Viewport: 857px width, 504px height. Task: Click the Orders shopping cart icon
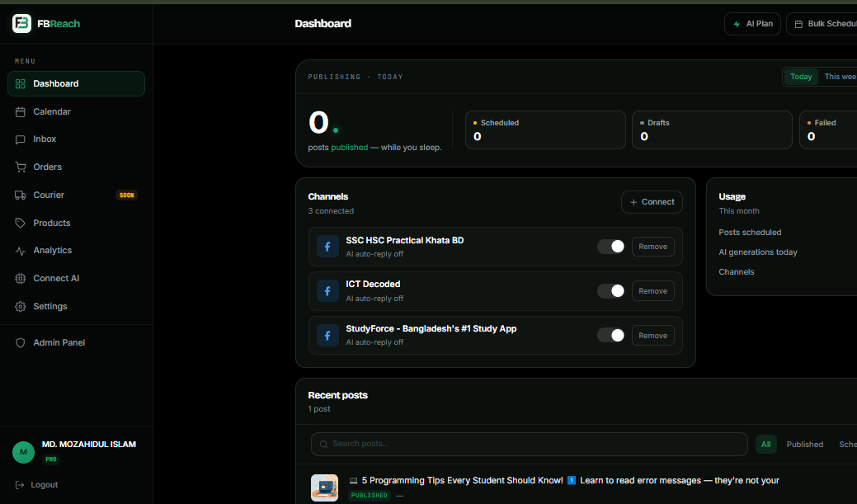tap(21, 167)
